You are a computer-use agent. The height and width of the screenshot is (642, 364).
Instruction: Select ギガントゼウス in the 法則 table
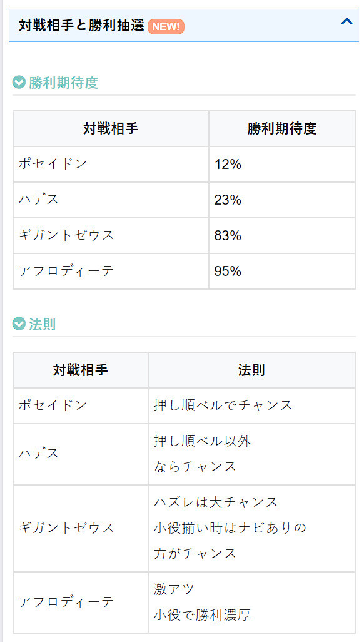tap(66, 528)
